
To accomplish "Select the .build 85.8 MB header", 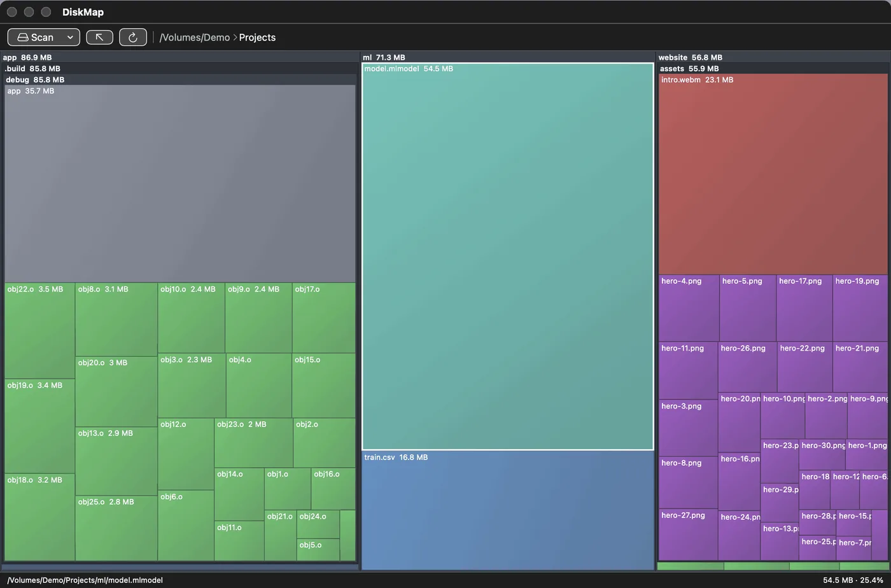I will click(x=180, y=69).
